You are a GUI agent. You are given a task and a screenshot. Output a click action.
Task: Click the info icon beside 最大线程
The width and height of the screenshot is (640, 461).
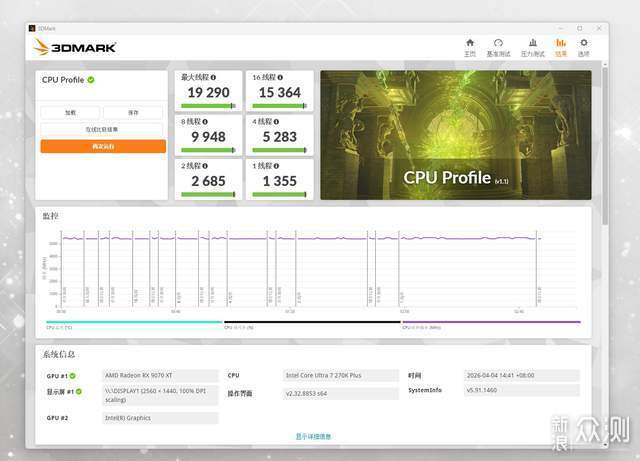pos(213,77)
